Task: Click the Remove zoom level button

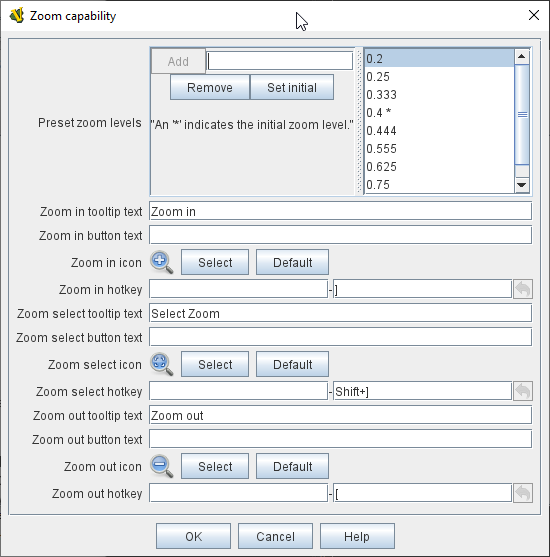Action: pyautogui.click(x=210, y=87)
